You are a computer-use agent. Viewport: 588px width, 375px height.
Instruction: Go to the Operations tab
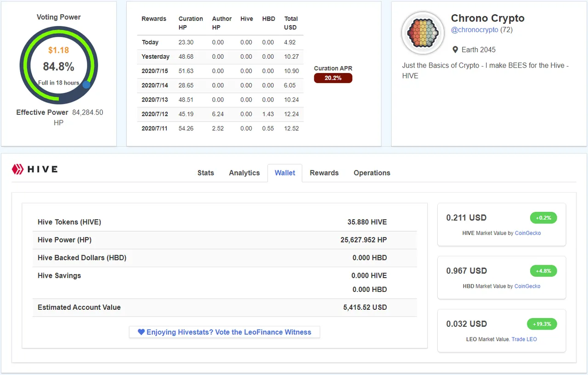[x=372, y=173]
